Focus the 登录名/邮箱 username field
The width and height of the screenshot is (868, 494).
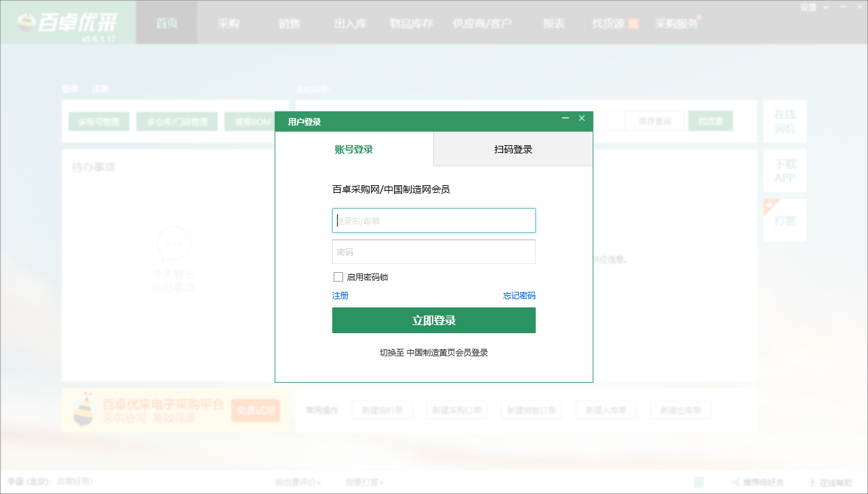click(434, 221)
